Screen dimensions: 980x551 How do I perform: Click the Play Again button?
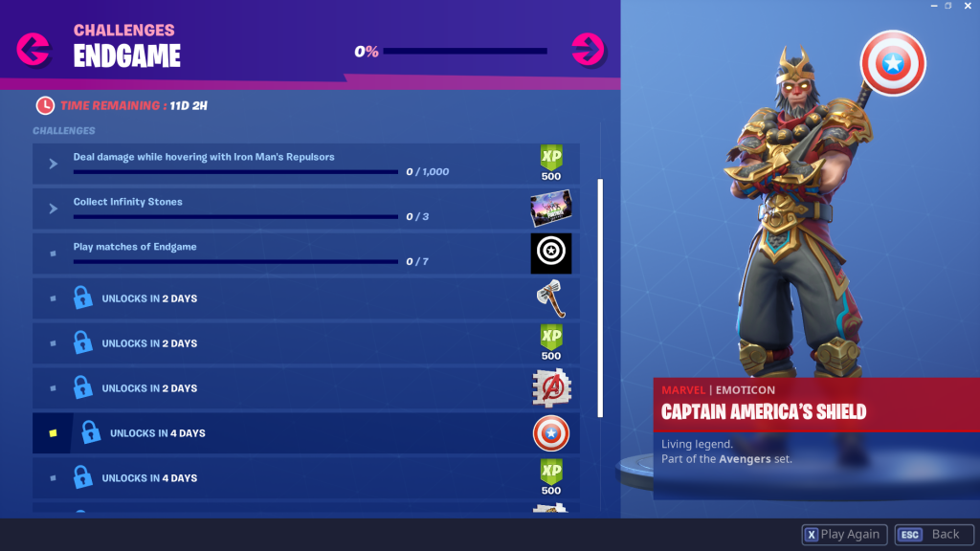tap(844, 534)
